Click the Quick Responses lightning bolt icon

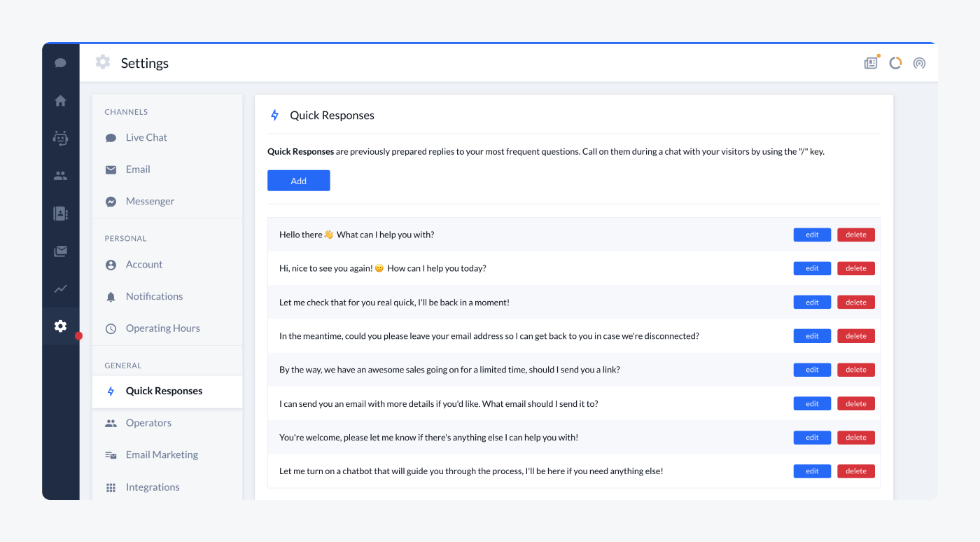tap(274, 115)
